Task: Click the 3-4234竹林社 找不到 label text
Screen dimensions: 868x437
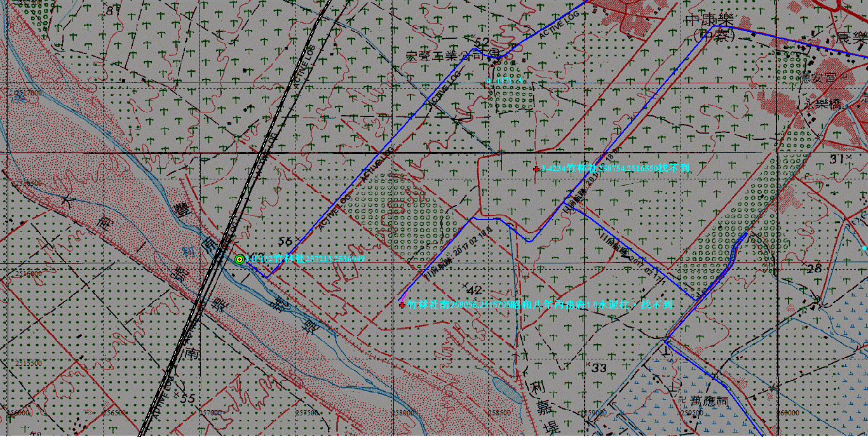Action: click(616, 169)
